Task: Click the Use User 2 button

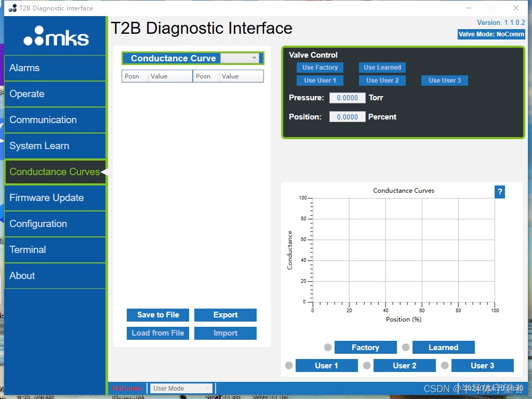Action: tap(382, 81)
